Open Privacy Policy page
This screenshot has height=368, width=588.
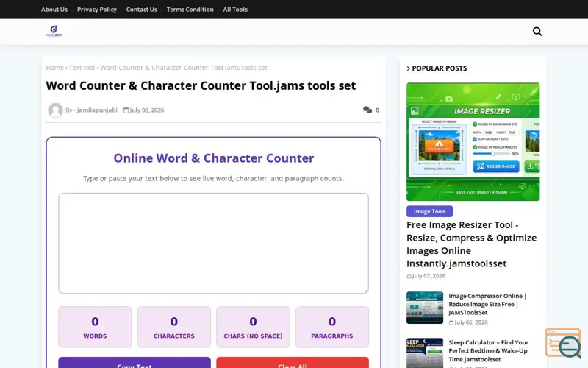click(x=97, y=10)
